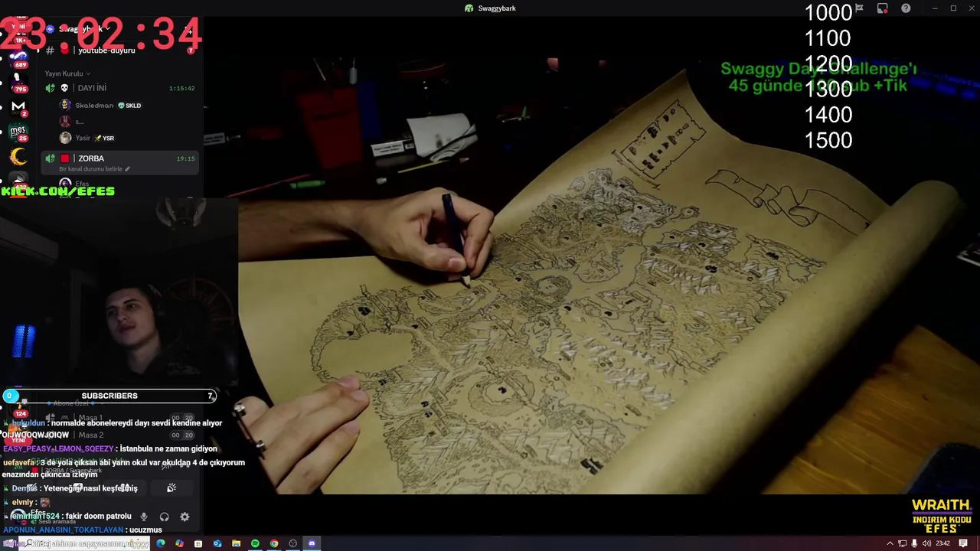Open Discord user settings gear
Screen dimensions: 980x551
pyautogui.click(x=185, y=517)
